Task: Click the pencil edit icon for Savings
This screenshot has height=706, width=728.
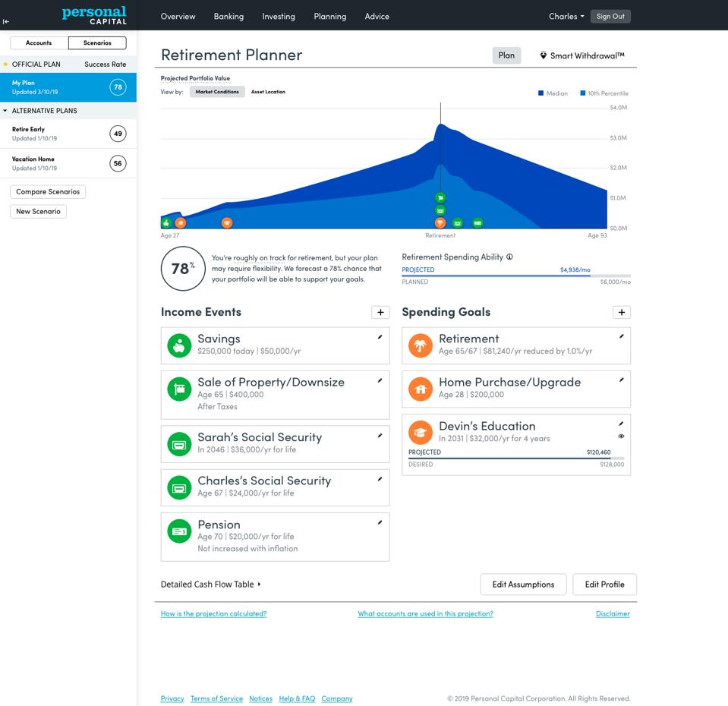Action: tap(380, 337)
